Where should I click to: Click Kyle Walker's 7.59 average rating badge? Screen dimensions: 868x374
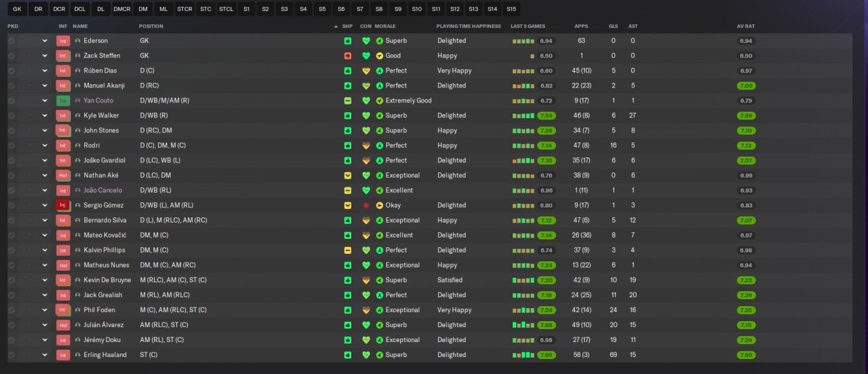(746, 115)
